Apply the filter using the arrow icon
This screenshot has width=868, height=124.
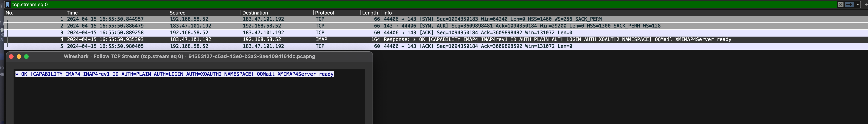coord(849,4)
